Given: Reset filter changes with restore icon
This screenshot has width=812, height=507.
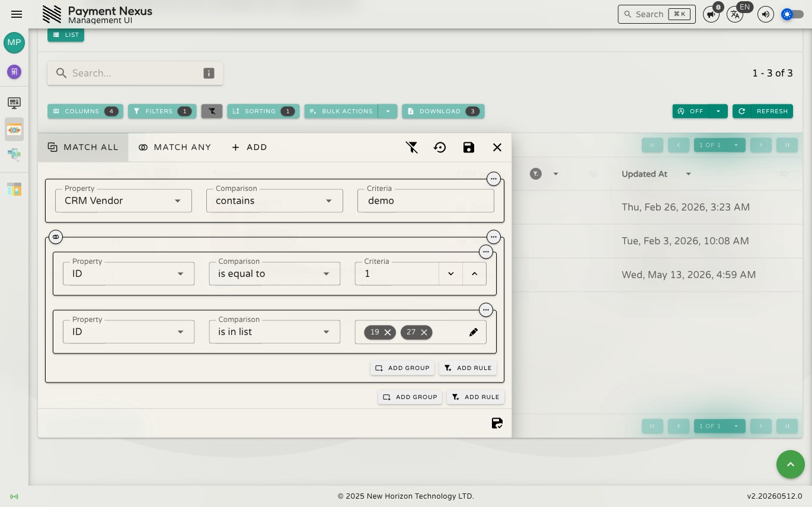Looking at the screenshot, I should (x=440, y=147).
